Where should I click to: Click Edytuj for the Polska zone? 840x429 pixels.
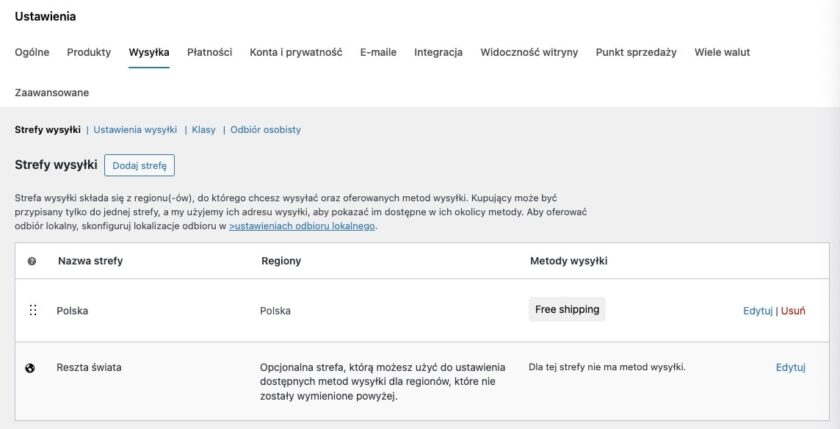coord(758,311)
